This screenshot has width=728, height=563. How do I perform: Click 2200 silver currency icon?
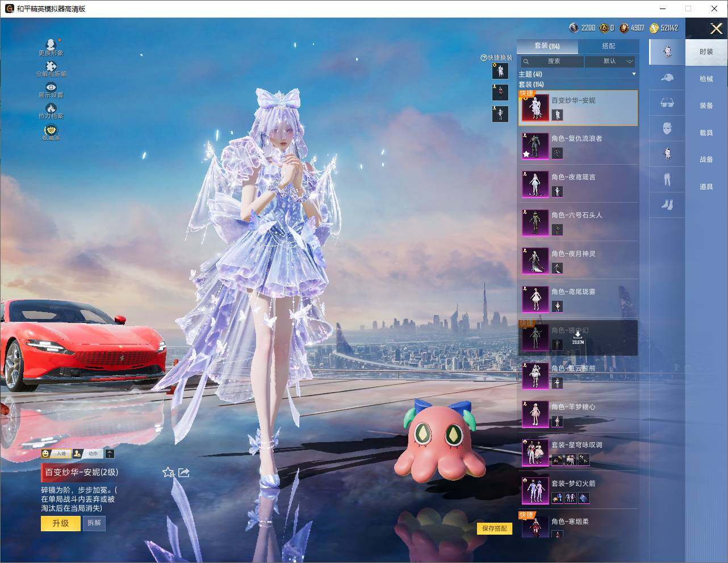[574, 28]
